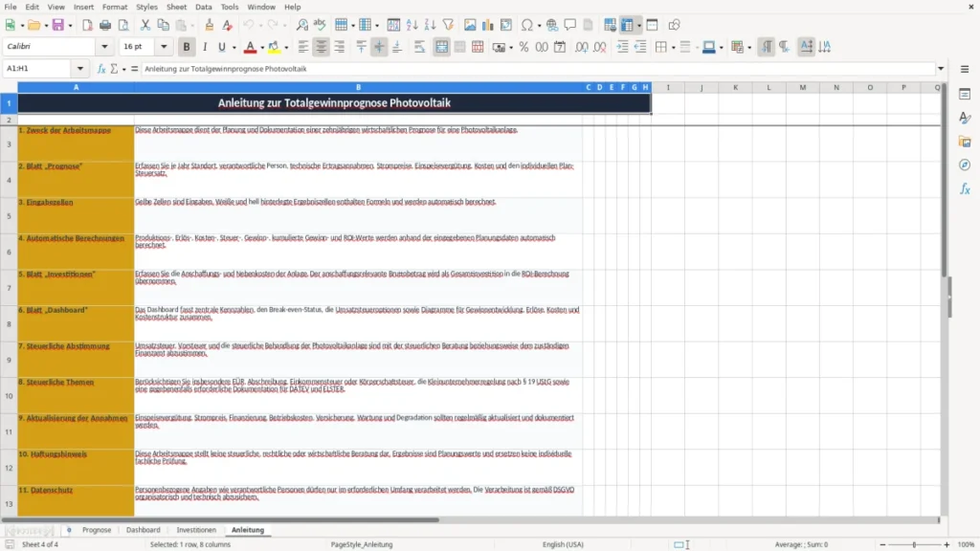Viewport: 980px width, 551px height.
Task: Click the Function Wizard fx icon
Action: pyautogui.click(x=101, y=69)
